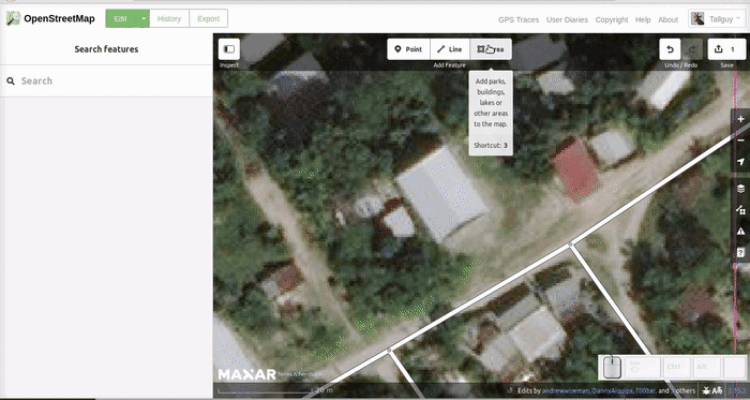Undo the last edit
The width and height of the screenshot is (750, 400).
(670, 49)
